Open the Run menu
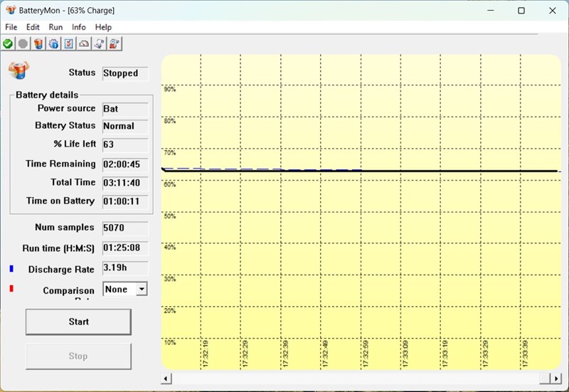 point(55,27)
